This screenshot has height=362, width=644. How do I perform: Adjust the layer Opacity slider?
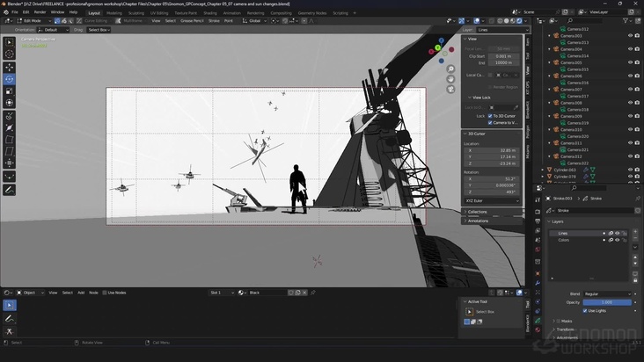(607, 302)
